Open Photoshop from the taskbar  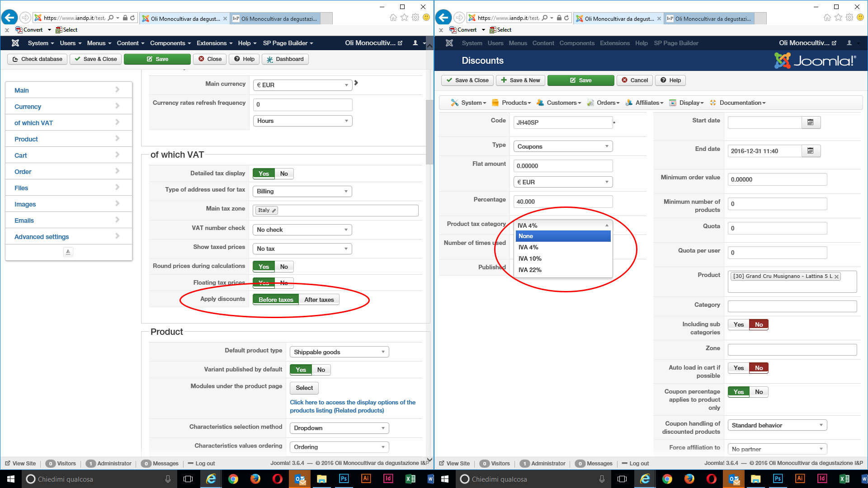tap(344, 479)
